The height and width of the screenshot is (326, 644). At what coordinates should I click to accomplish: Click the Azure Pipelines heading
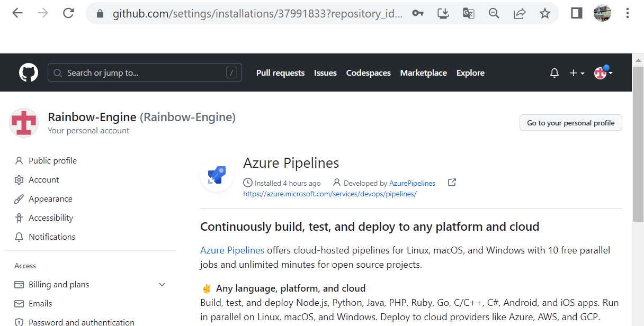(x=291, y=163)
